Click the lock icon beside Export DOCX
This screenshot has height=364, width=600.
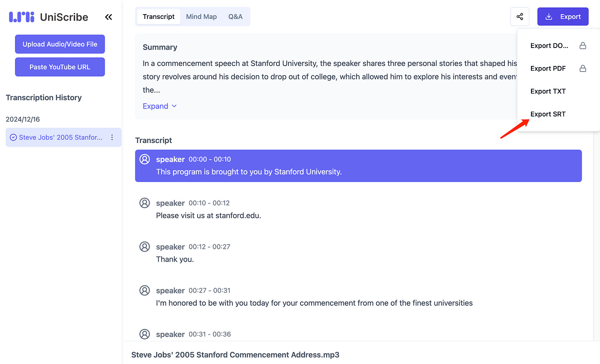[x=582, y=46]
